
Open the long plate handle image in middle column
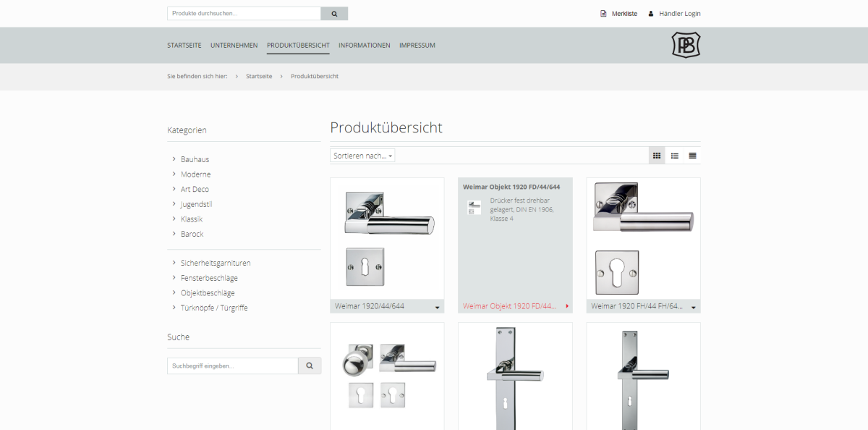pyautogui.click(x=515, y=376)
